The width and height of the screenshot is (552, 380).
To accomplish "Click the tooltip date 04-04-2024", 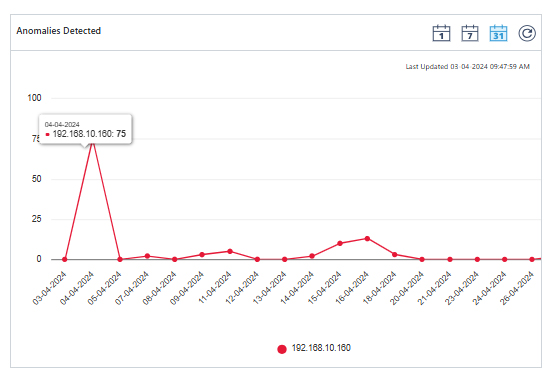I will tap(62, 124).
